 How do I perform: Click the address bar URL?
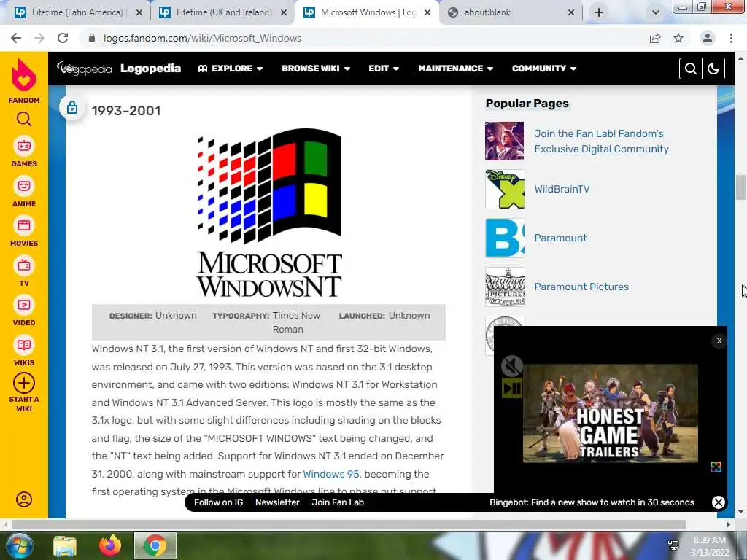click(202, 38)
